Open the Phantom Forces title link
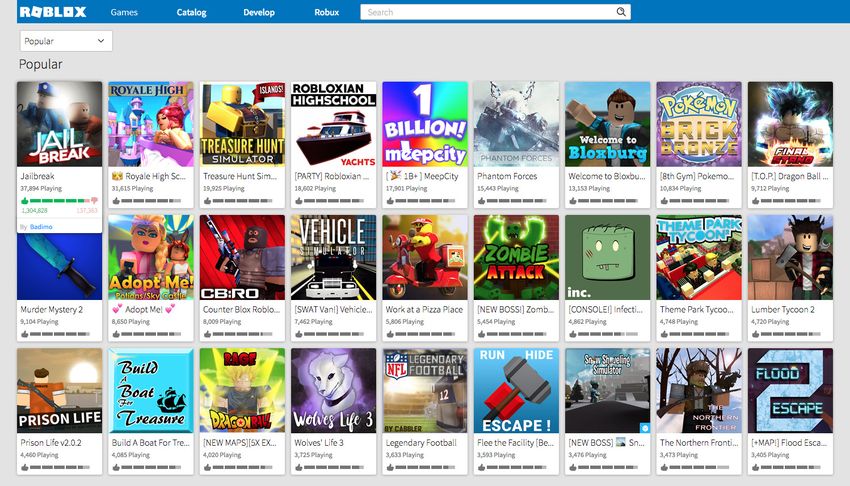Image resolution: width=850 pixels, height=486 pixels. pyautogui.click(x=507, y=176)
